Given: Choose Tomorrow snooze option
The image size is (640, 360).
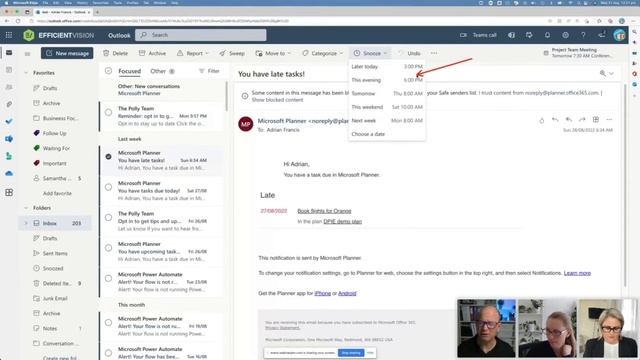Looking at the screenshot, I should (x=387, y=93).
